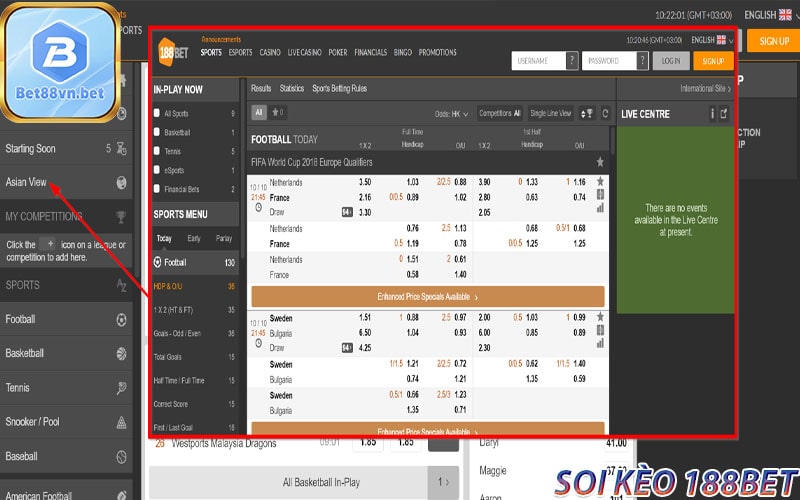Select the SPORTS top menu item
Image resolution: width=800 pixels, height=500 pixels.
coord(211,52)
